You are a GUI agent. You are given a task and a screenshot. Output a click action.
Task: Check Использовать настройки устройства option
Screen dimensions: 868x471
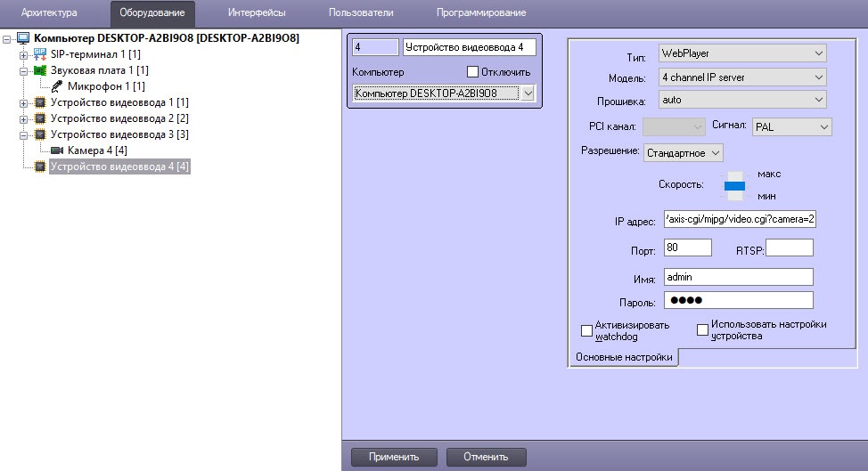(x=702, y=330)
